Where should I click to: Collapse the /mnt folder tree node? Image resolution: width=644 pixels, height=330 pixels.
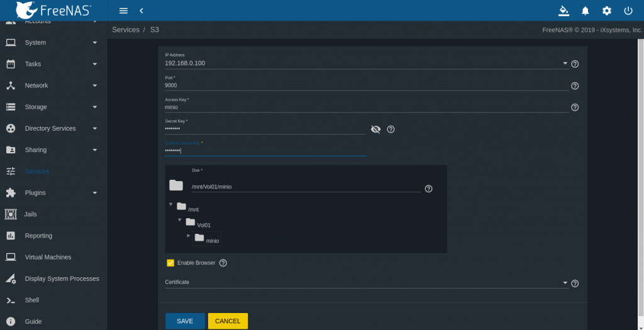tap(171, 204)
